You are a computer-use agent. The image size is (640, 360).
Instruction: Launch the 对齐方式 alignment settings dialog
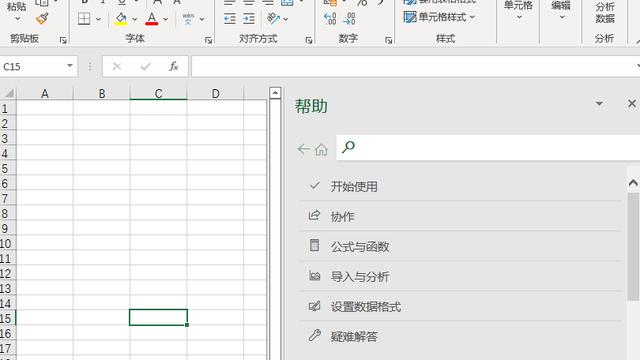tap(309, 40)
